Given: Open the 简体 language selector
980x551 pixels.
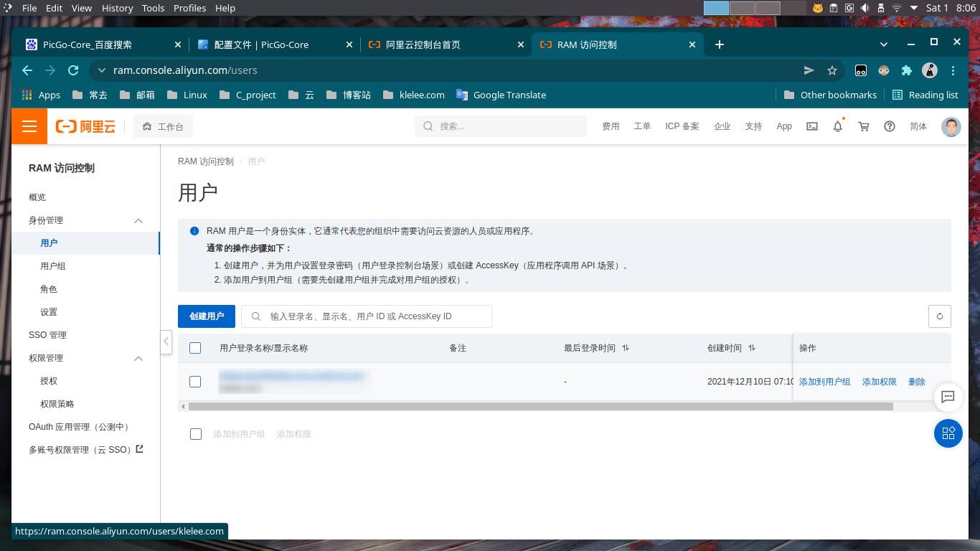Looking at the screenshot, I should (918, 126).
